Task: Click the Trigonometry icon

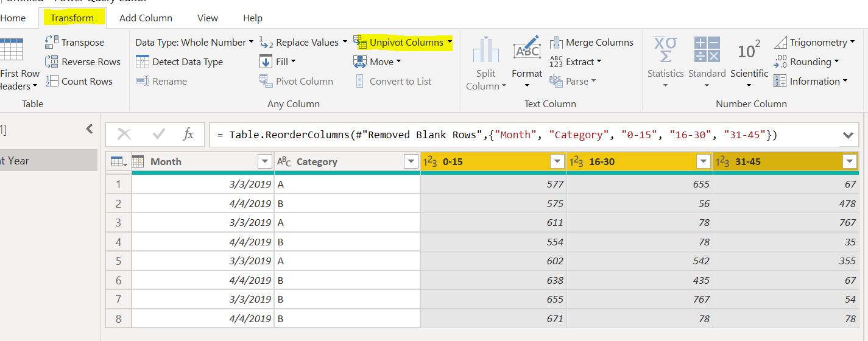Action: (780, 42)
